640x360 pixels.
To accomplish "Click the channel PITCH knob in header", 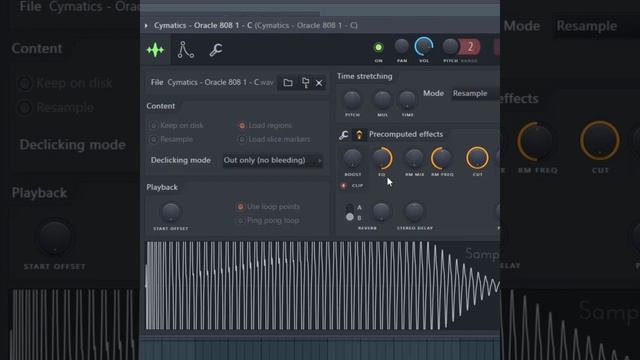I will point(450,47).
